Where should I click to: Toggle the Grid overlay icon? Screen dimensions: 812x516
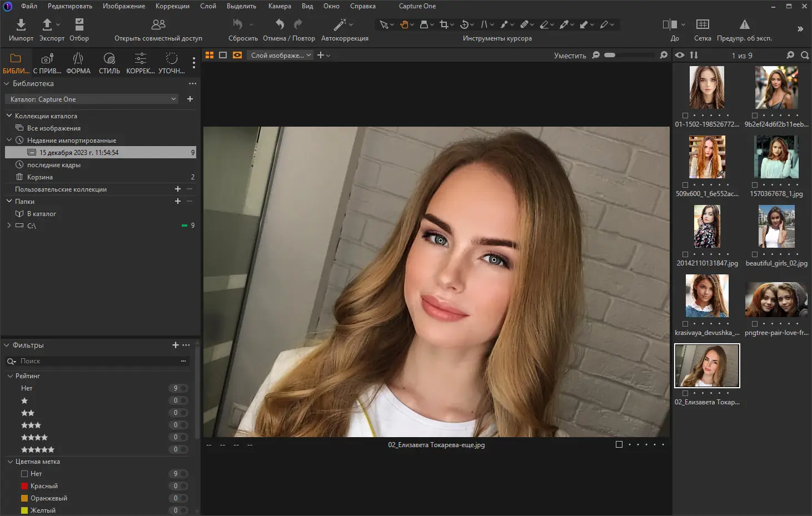coord(703,24)
